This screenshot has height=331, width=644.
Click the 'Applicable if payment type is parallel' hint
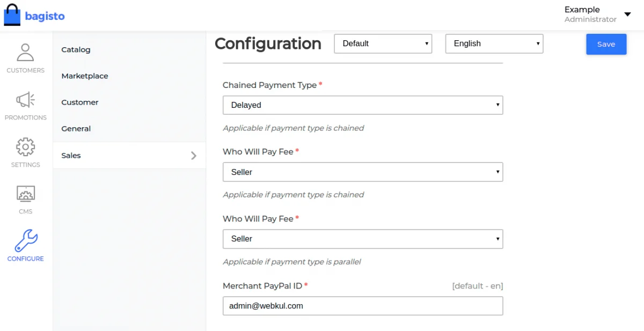click(x=292, y=262)
